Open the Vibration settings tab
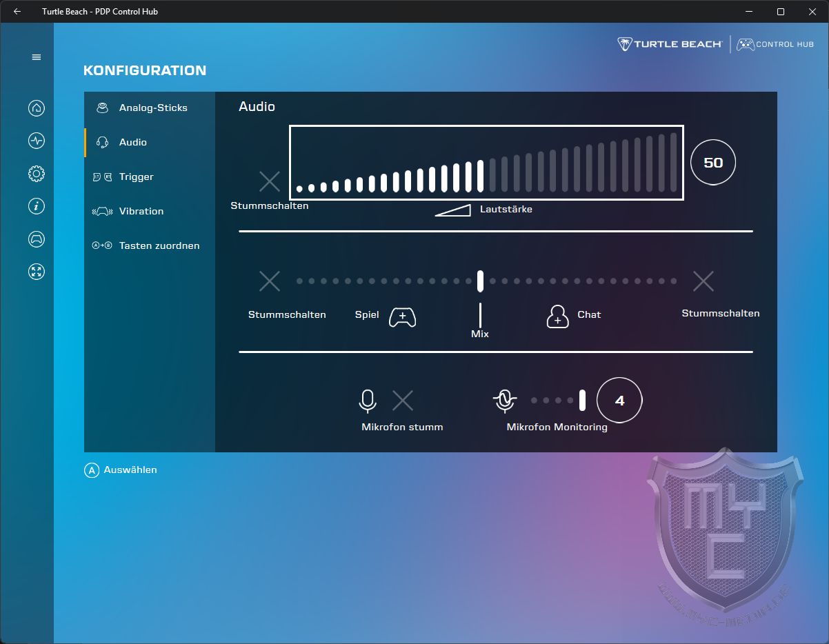This screenshot has height=644, width=829. point(141,211)
